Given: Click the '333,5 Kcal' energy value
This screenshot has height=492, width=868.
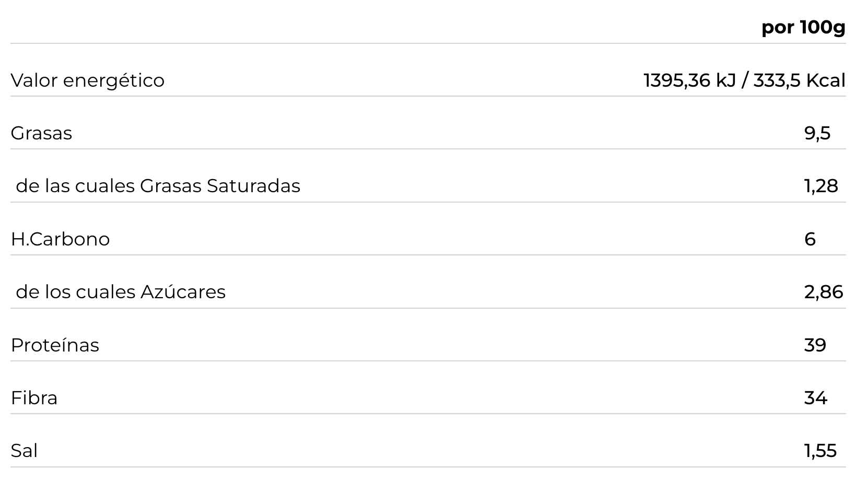Looking at the screenshot, I should [x=799, y=80].
